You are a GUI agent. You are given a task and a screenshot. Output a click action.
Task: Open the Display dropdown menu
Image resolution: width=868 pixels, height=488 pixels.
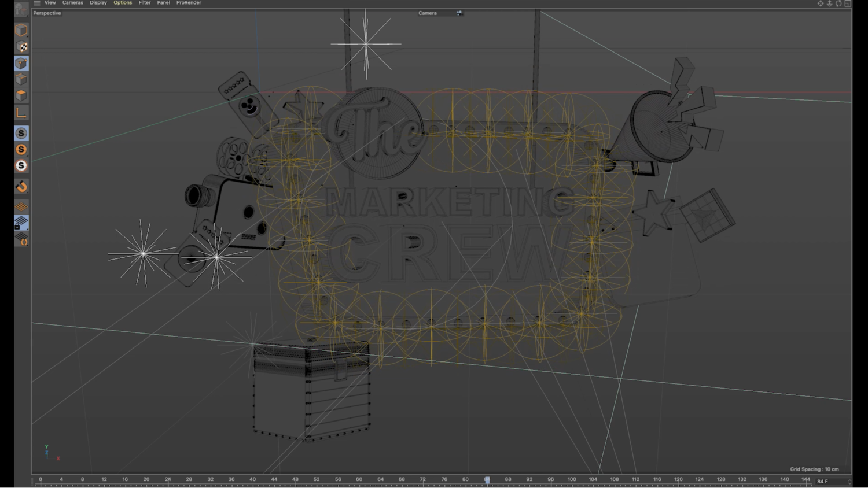click(x=98, y=3)
